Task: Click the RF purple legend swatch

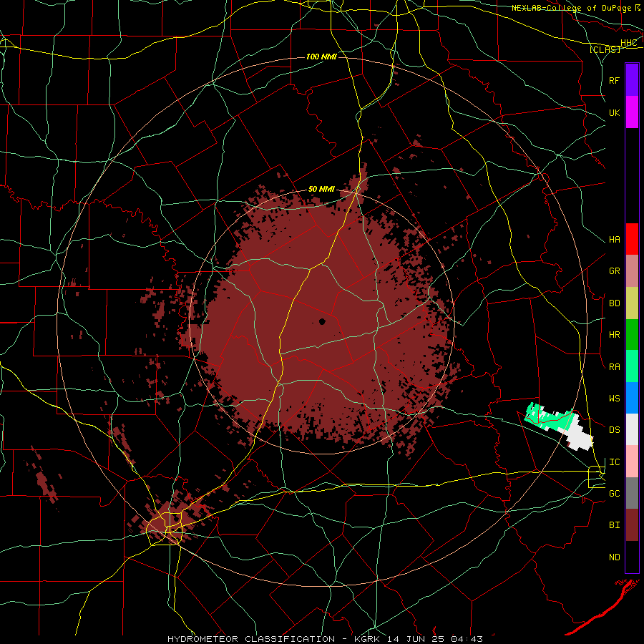Action: point(632,80)
